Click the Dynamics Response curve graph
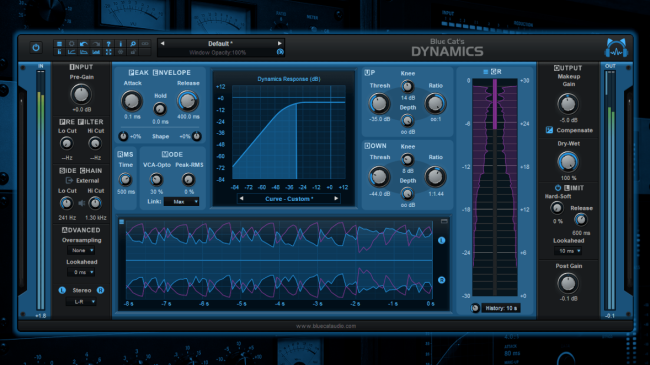This screenshot has height=365, width=650. [x=289, y=132]
